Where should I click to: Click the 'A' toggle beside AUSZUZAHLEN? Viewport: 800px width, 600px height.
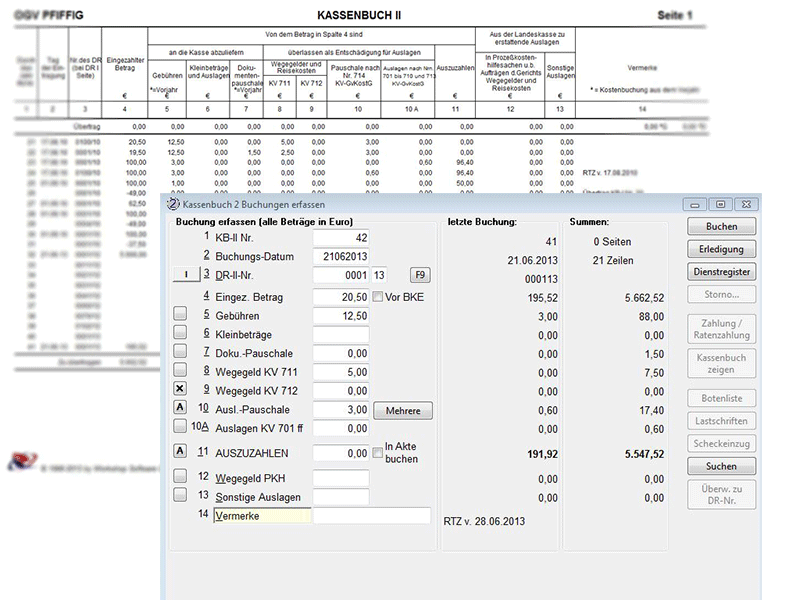[x=181, y=451]
